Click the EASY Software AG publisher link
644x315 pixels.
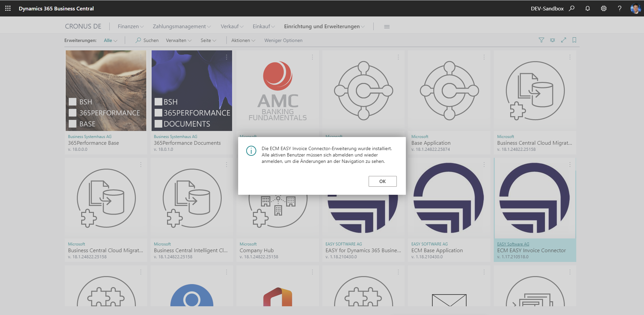(513, 244)
